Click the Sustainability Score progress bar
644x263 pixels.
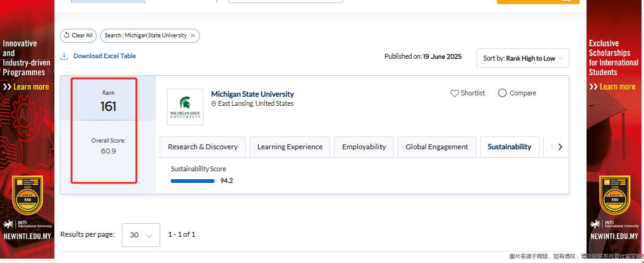tap(193, 181)
